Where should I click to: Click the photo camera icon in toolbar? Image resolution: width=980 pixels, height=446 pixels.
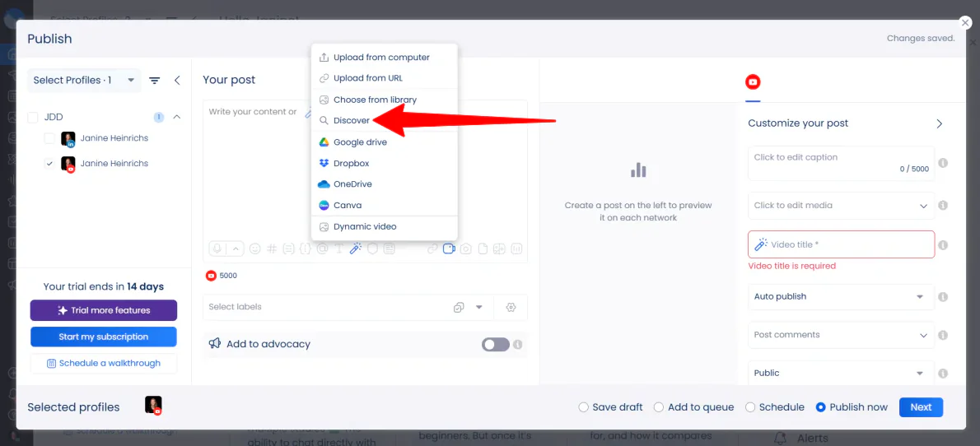465,249
